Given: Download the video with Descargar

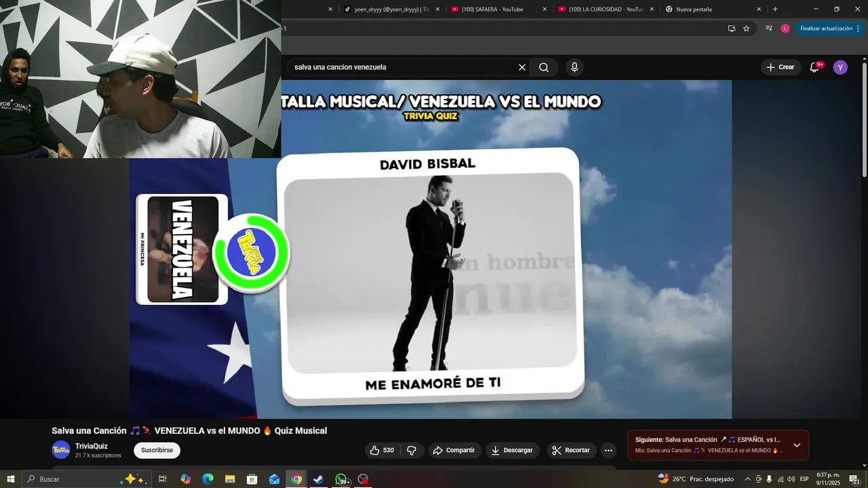Looking at the screenshot, I should pos(513,450).
